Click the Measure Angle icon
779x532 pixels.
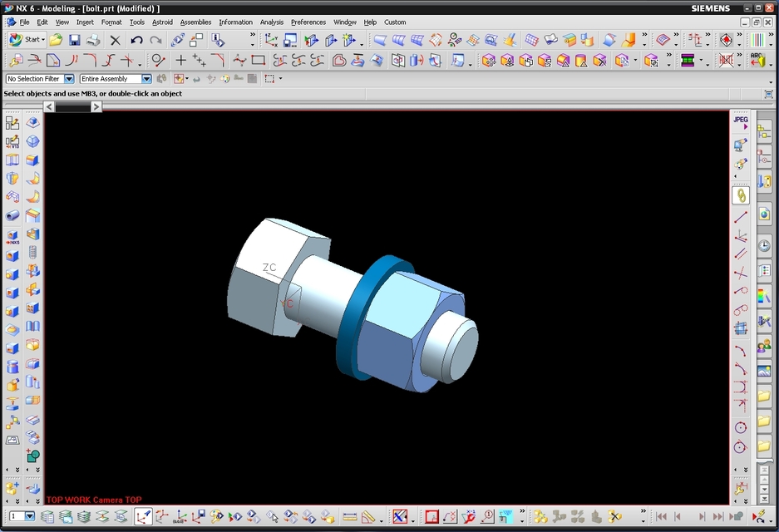368,517
